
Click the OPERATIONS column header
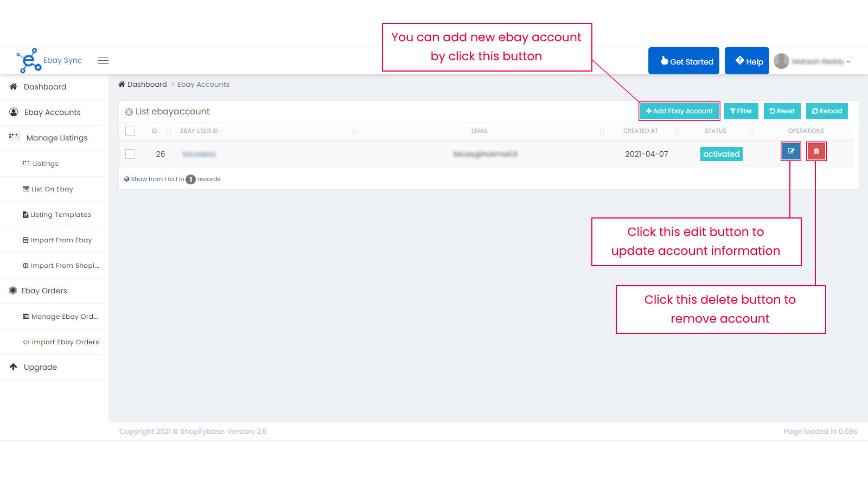(806, 131)
